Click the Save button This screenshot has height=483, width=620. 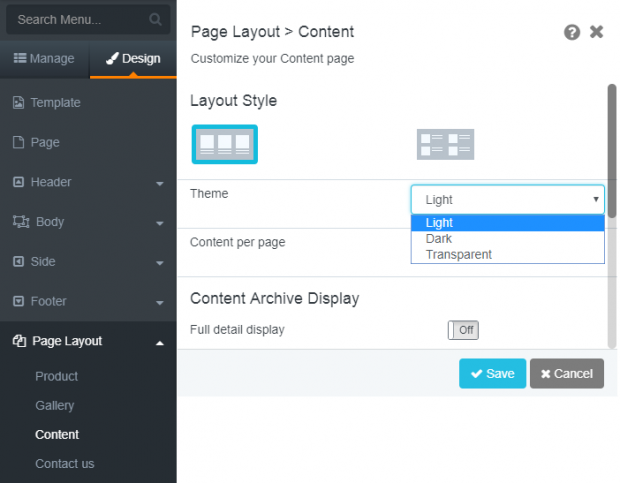coord(492,374)
